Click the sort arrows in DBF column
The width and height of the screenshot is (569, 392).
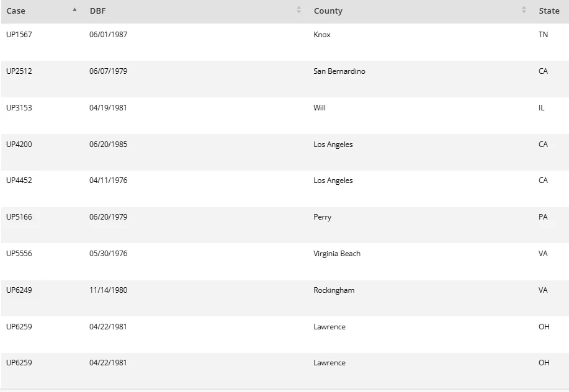coord(298,10)
